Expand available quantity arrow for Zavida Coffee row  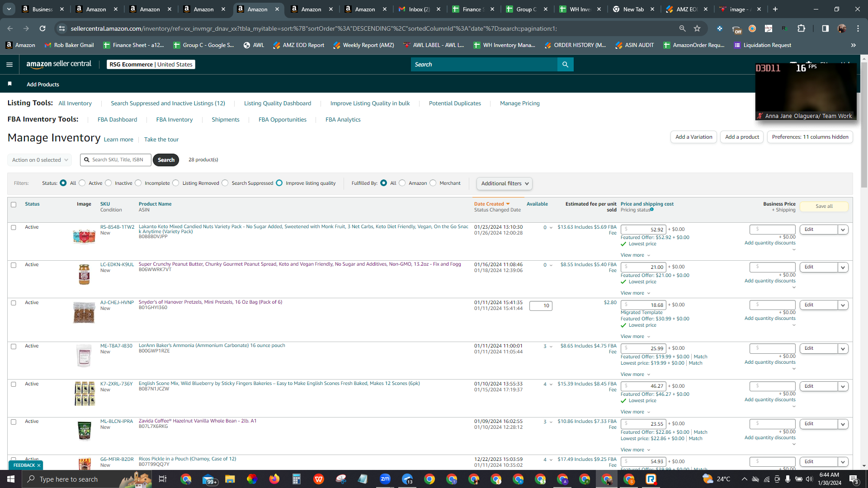click(551, 422)
